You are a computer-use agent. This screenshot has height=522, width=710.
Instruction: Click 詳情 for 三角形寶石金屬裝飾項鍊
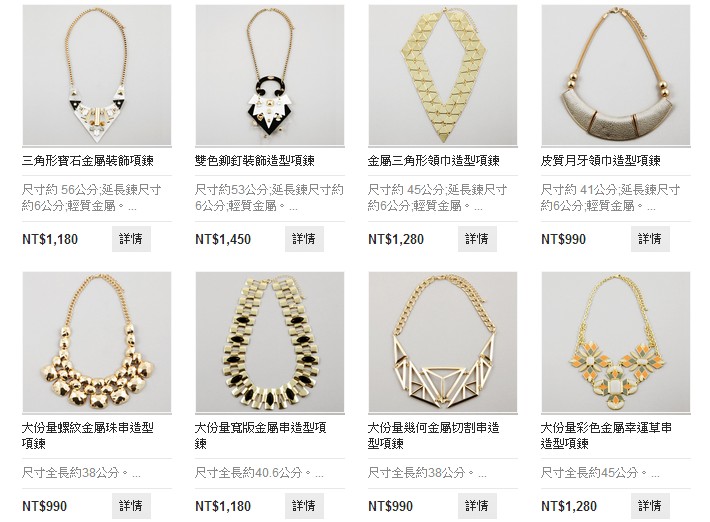click(x=131, y=239)
